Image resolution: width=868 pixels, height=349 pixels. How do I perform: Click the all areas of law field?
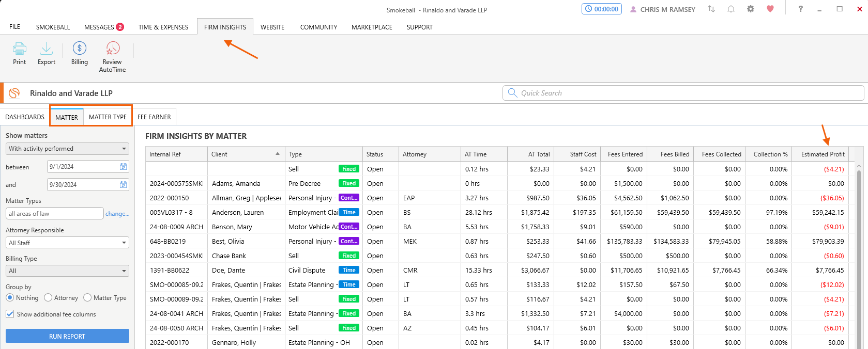coord(55,214)
